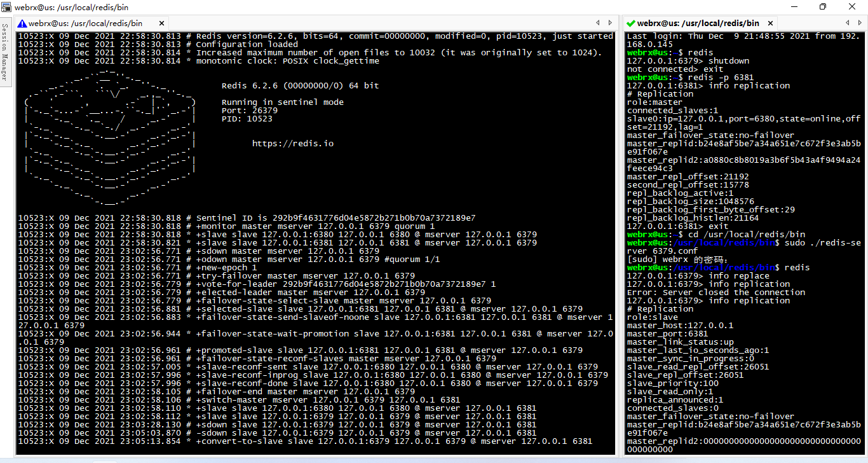
Task: Click the '+switch-master mserver' log line
Action: tap(239, 400)
